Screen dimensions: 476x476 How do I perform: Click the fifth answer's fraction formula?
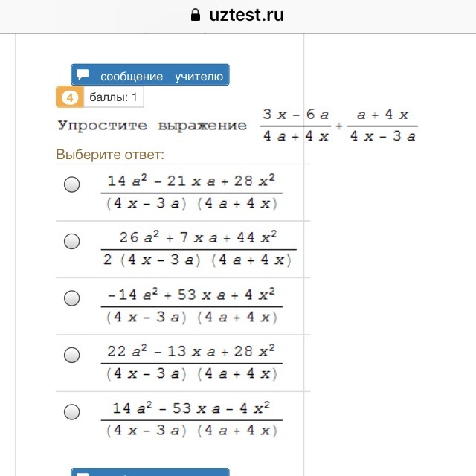(x=192, y=419)
